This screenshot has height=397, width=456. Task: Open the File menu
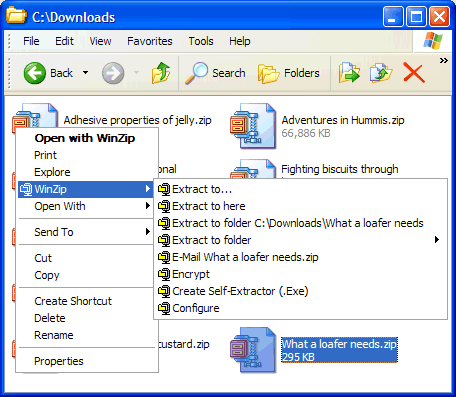pyautogui.click(x=31, y=41)
